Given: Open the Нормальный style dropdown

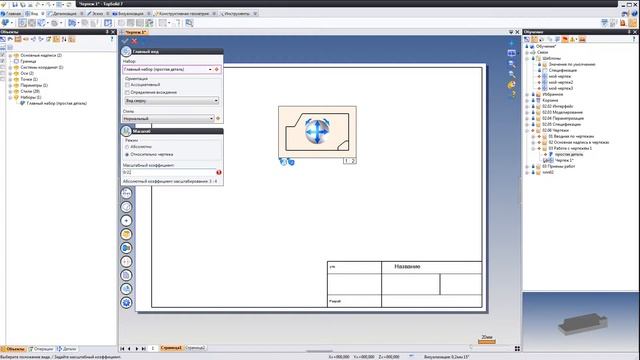Looking at the screenshot, I should point(211,118).
